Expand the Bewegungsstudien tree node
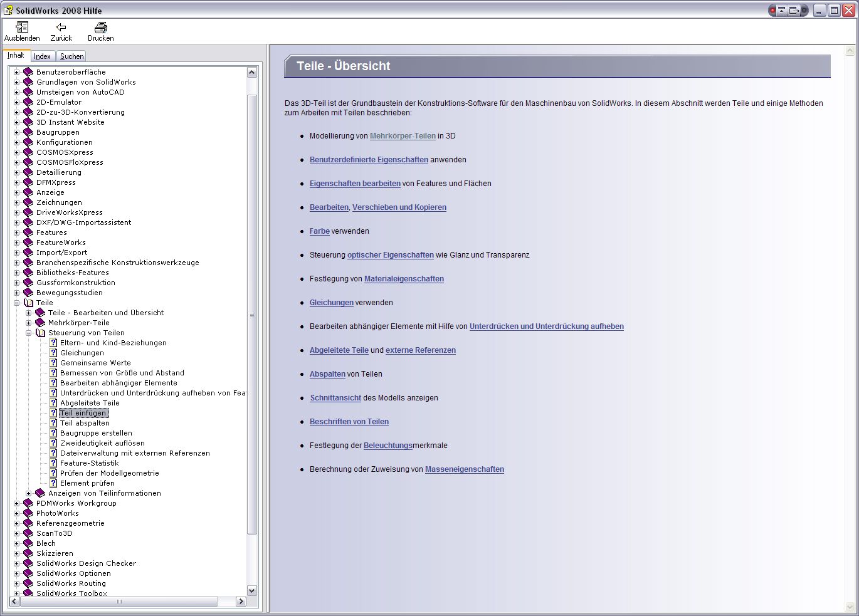This screenshot has width=859, height=616. 16,293
